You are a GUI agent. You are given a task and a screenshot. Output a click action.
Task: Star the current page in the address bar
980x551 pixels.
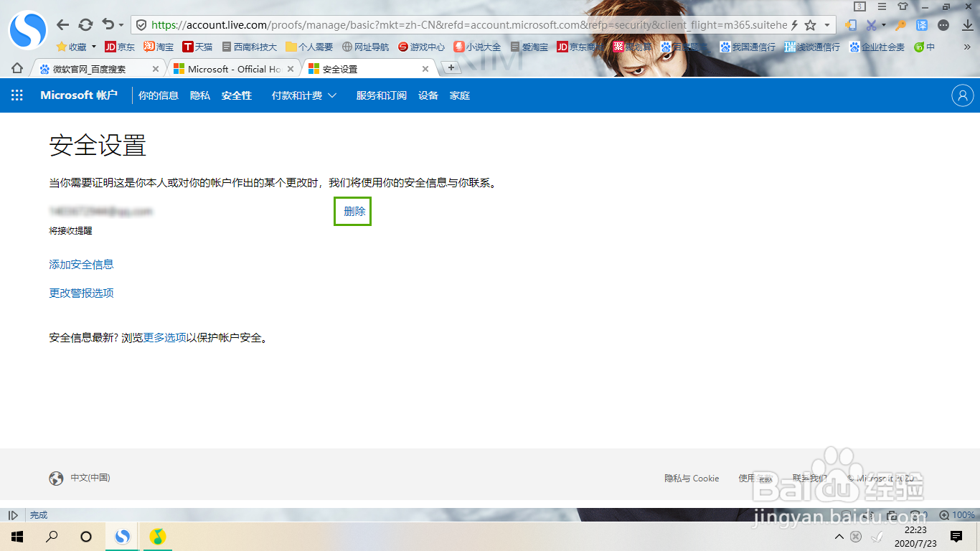[x=810, y=24]
